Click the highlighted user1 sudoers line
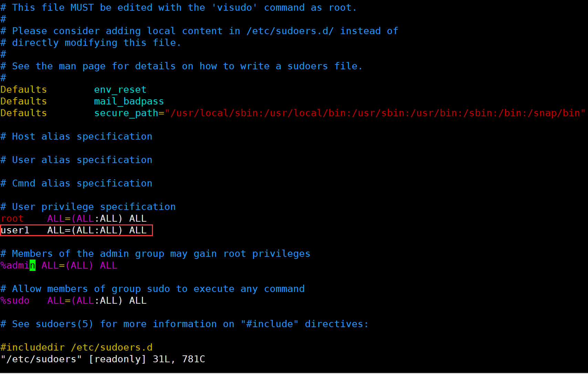588x374 pixels. tap(76, 230)
